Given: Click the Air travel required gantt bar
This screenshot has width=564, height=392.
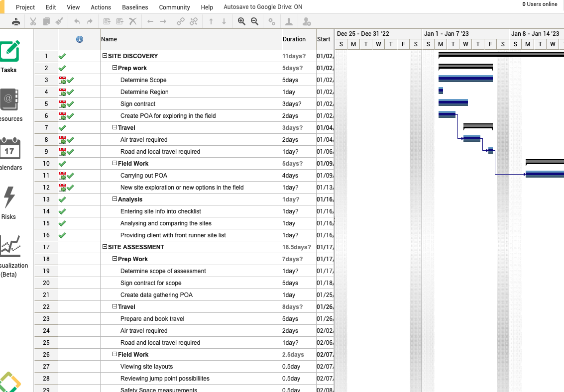Looking at the screenshot, I should click(x=472, y=138).
